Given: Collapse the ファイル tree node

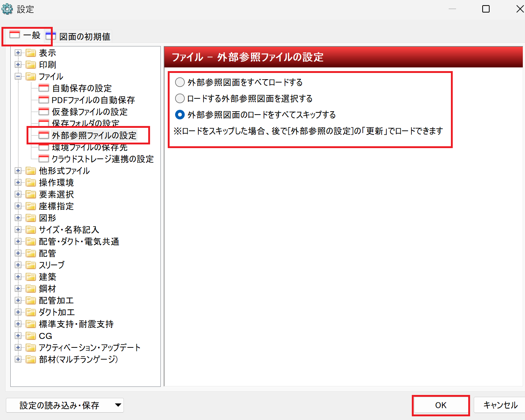Looking at the screenshot, I should (x=18, y=76).
